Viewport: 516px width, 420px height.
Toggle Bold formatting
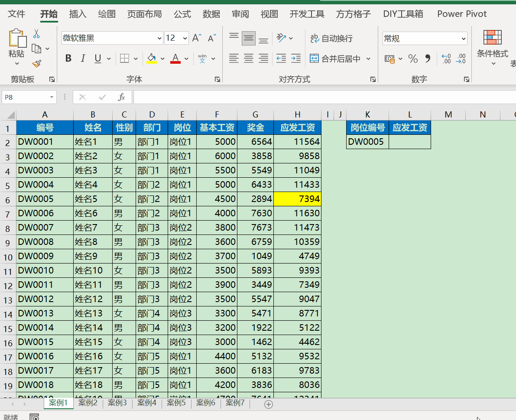(x=68, y=59)
